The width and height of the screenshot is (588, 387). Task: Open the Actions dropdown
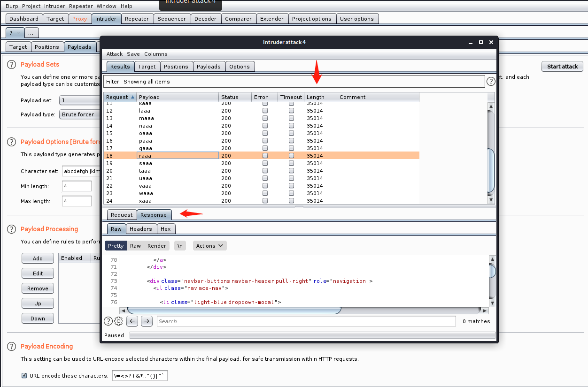coord(210,246)
